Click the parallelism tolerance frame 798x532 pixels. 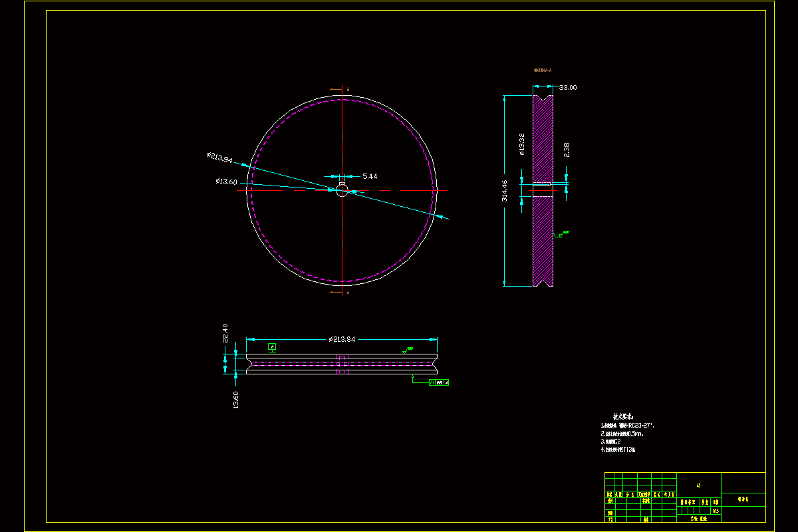(x=439, y=382)
